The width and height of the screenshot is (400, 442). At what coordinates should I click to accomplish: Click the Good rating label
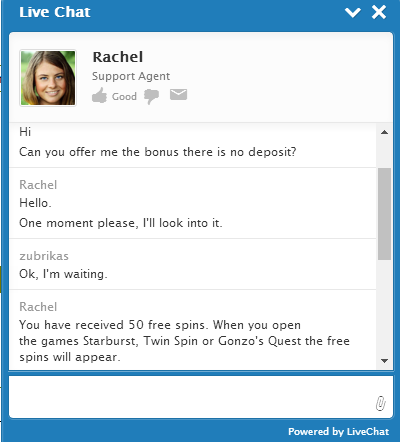pyautogui.click(x=124, y=97)
